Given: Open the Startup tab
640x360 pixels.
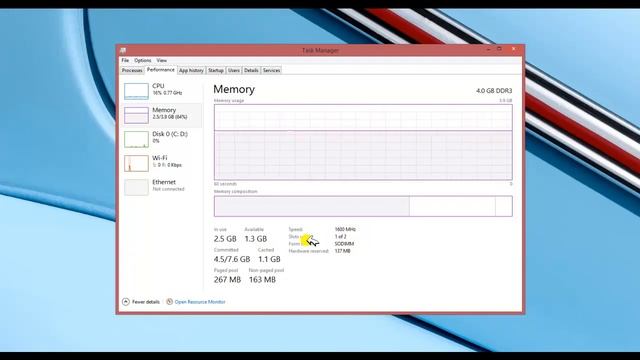Looking at the screenshot, I should [x=216, y=71].
